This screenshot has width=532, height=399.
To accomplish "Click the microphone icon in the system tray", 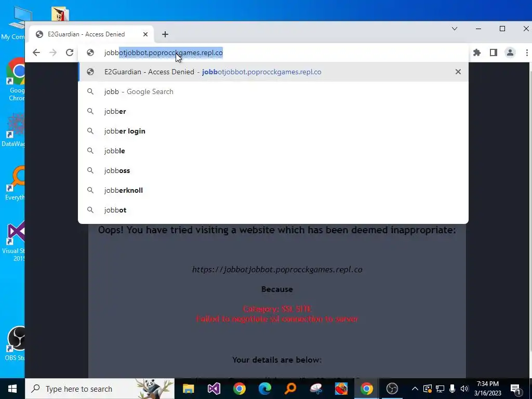I will 453,389.
